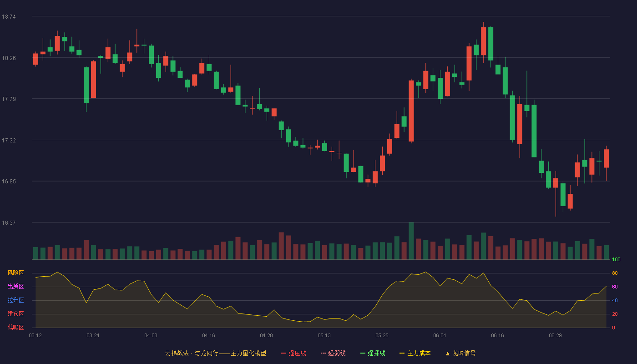Click the 18.26 price axis label
This screenshot has height=364, width=637.
[x=9, y=58]
